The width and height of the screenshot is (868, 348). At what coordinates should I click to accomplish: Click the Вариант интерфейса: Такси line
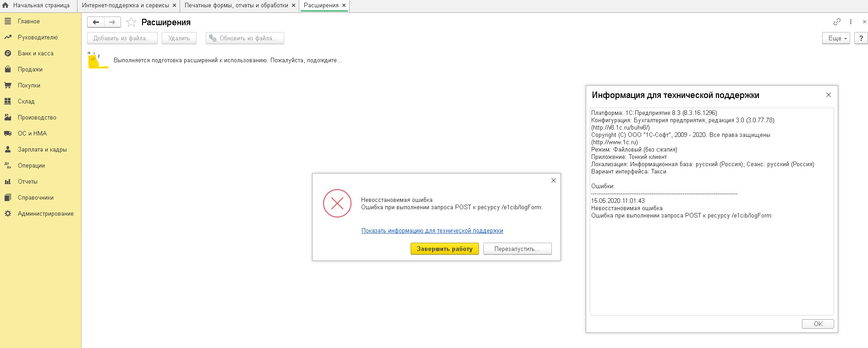628,171
